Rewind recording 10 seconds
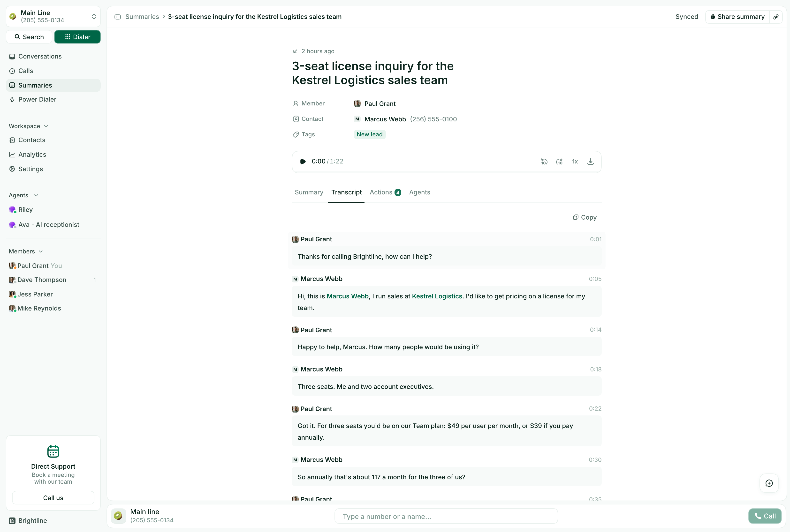The height and width of the screenshot is (532, 790). tap(544, 162)
